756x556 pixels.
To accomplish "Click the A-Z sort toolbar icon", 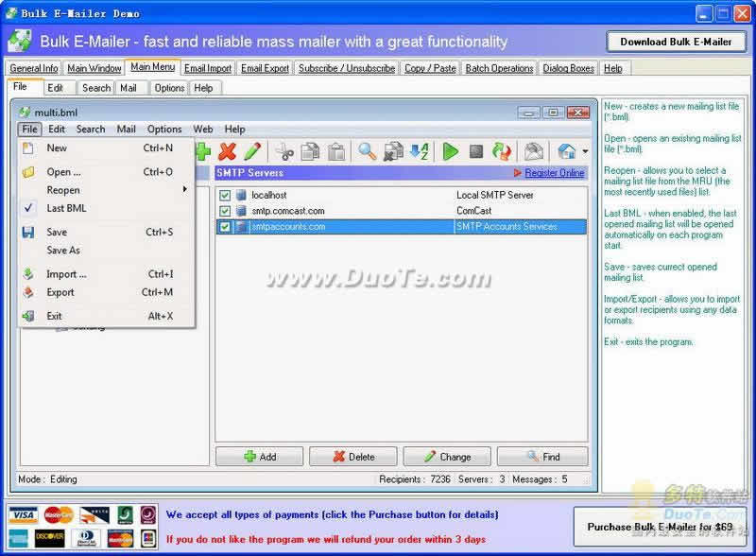I will pyautogui.click(x=420, y=151).
